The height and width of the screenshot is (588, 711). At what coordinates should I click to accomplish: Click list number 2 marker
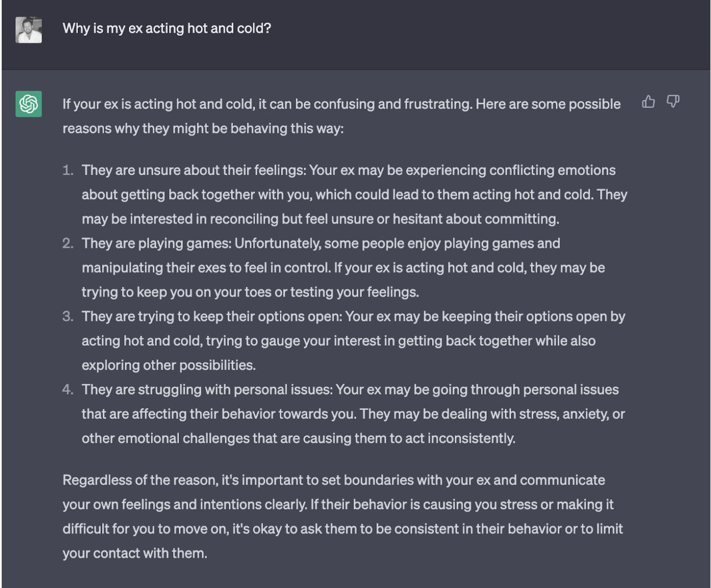[x=68, y=243]
